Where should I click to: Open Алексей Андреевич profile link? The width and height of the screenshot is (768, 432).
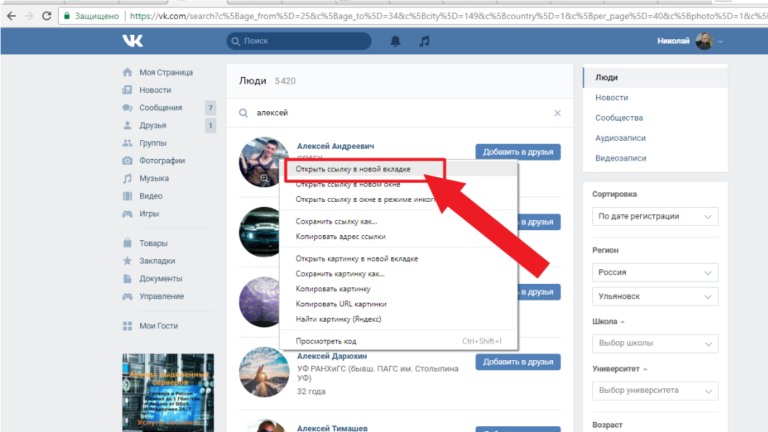click(x=336, y=146)
